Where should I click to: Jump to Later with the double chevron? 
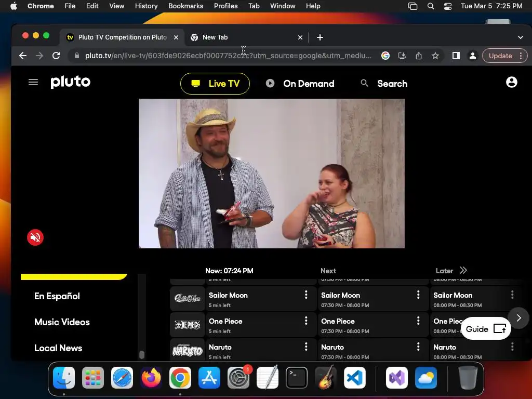(463, 270)
